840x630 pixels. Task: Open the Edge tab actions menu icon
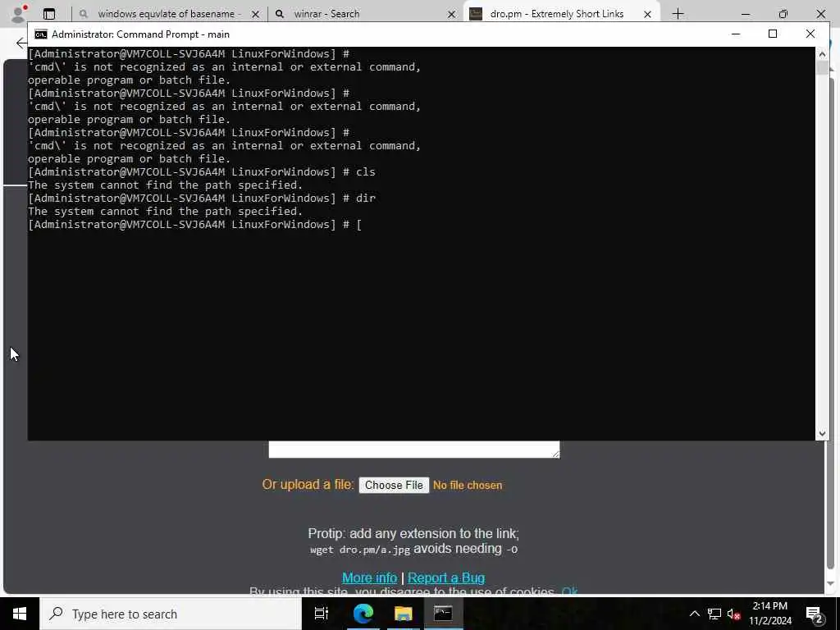click(49, 14)
